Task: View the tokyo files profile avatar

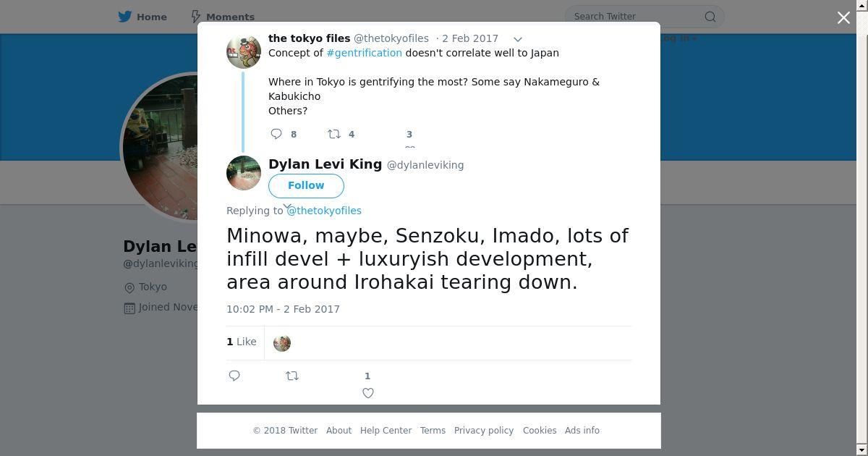Action: [244, 51]
